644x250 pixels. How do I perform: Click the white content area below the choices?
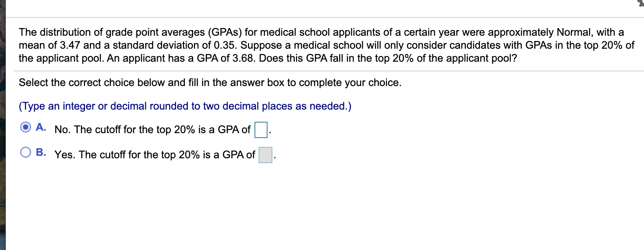[x=285, y=203]
